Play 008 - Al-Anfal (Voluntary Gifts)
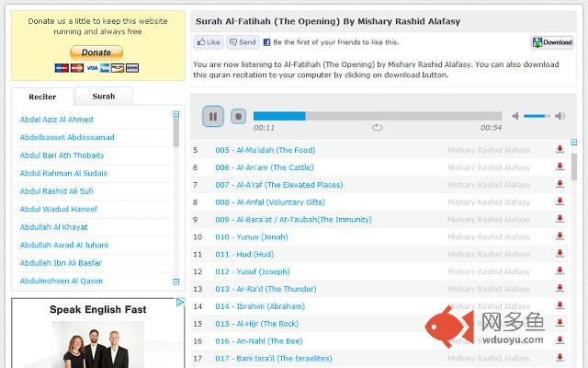This screenshot has width=588, height=368. (270, 202)
